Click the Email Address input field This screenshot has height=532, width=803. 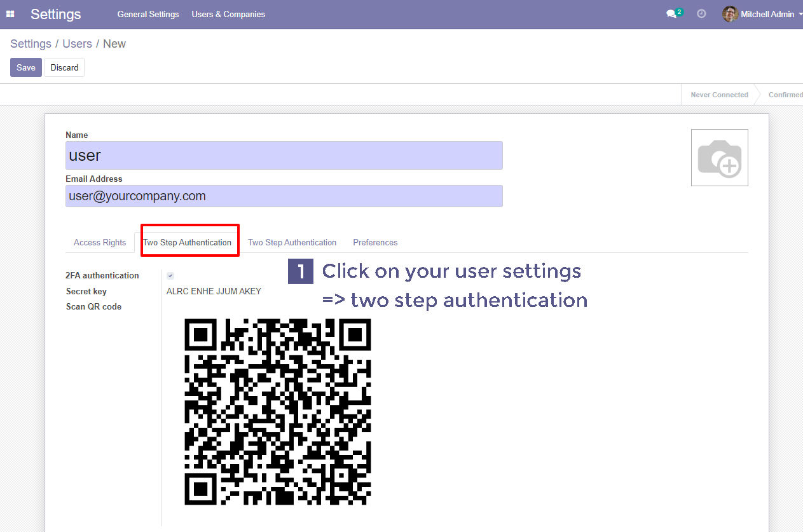pos(284,196)
